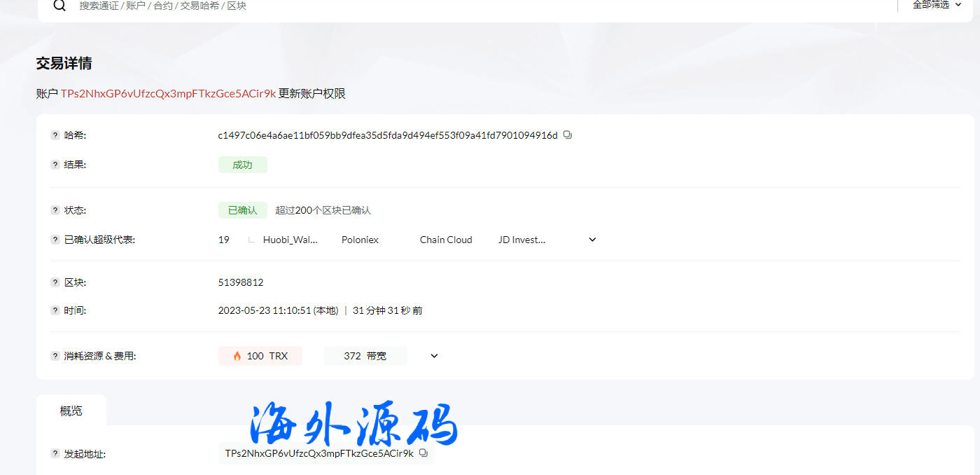This screenshot has height=475, width=980.
Task: Click inside the search input field
Action: point(210,5)
